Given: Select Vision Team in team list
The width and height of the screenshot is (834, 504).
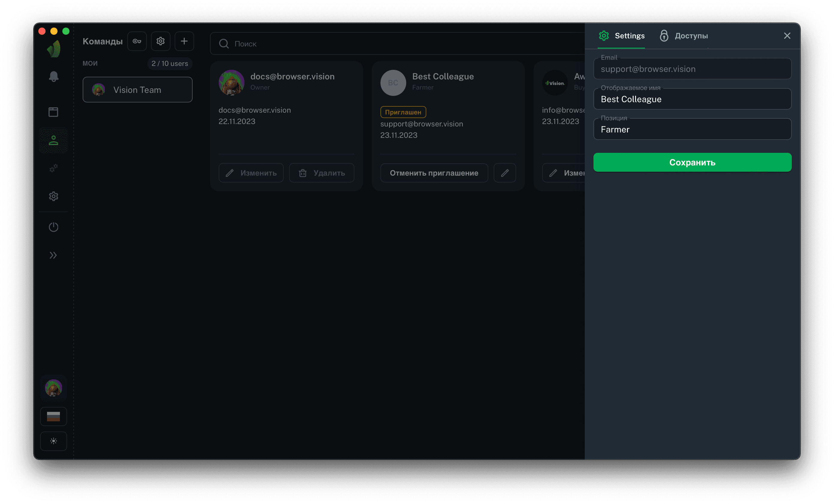Looking at the screenshot, I should click(x=138, y=90).
